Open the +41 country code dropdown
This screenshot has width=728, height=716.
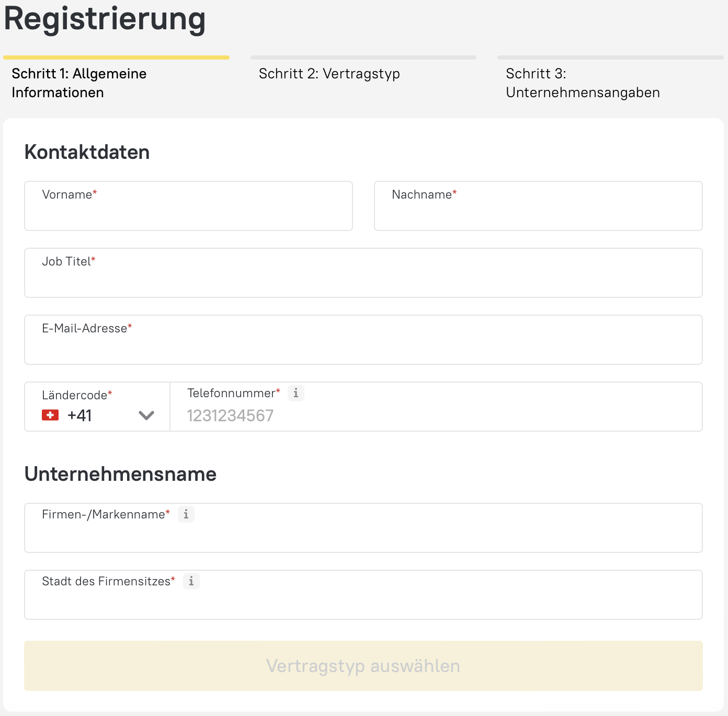tap(97, 415)
